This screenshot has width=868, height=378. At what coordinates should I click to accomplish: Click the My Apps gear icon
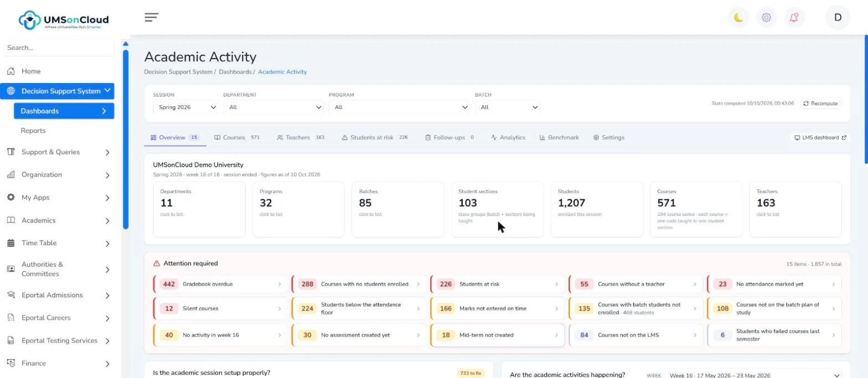pyautogui.click(x=11, y=198)
